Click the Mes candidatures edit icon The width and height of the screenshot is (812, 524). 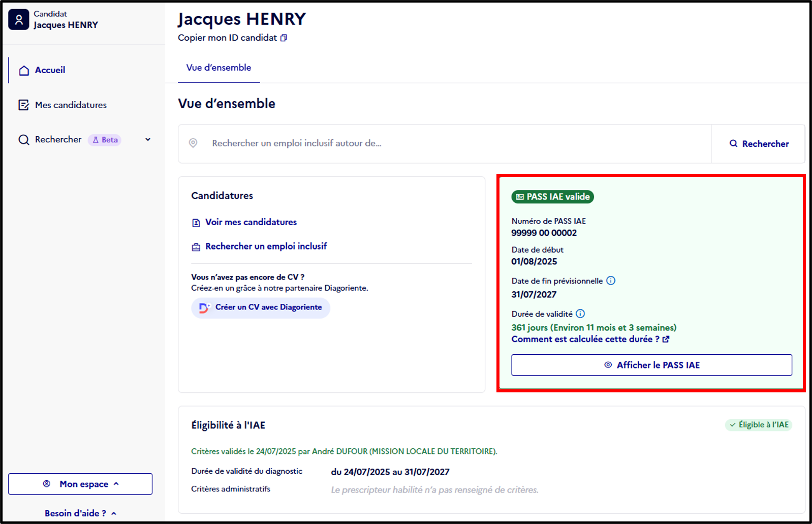point(24,105)
